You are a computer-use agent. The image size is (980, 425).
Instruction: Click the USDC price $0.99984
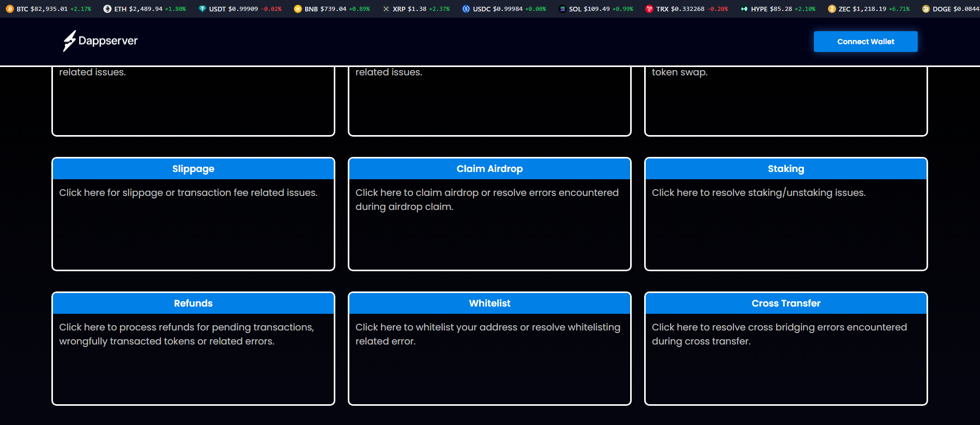pos(508,9)
